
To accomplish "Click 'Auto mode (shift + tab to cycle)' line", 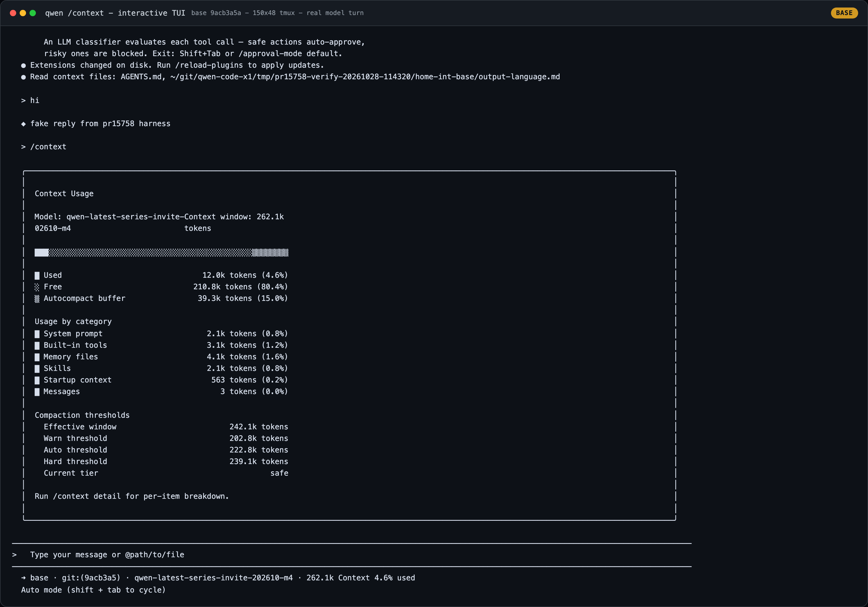I will pos(93,590).
